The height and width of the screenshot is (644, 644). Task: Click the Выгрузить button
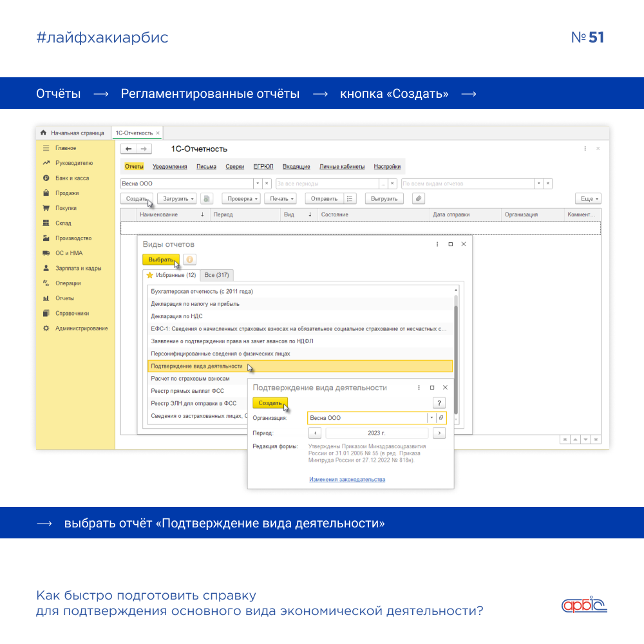tap(384, 199)
